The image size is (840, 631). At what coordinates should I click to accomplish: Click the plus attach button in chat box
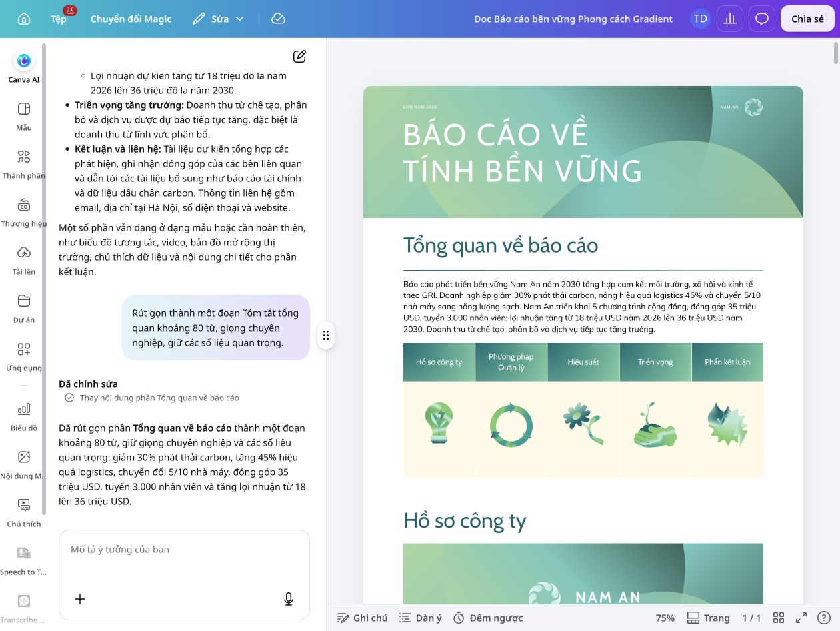coord(80,599)
